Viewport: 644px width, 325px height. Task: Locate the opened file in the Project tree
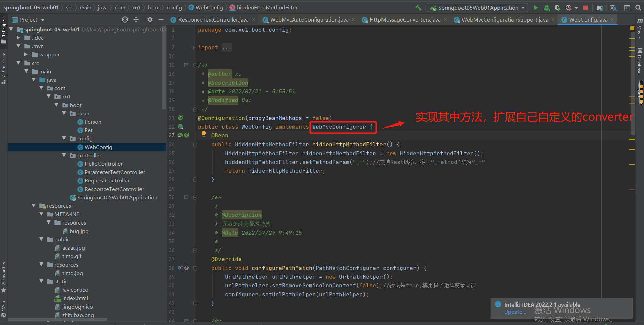click(125, 19)
